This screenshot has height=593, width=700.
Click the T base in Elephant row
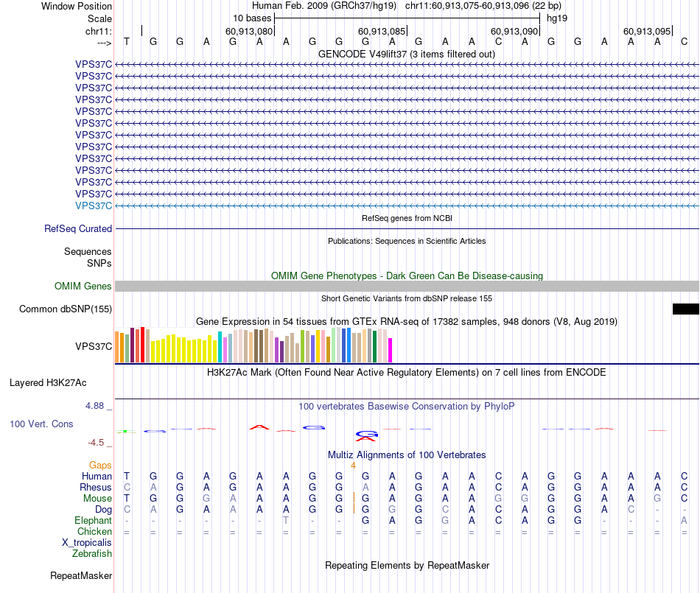(286, 520)
